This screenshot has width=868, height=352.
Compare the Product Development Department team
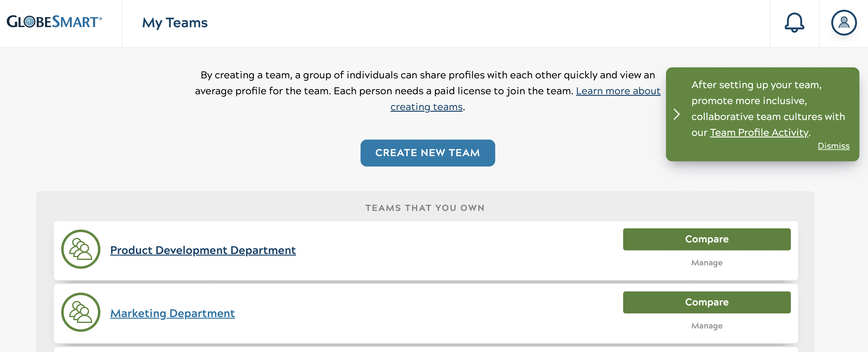[x=707, y=239]
